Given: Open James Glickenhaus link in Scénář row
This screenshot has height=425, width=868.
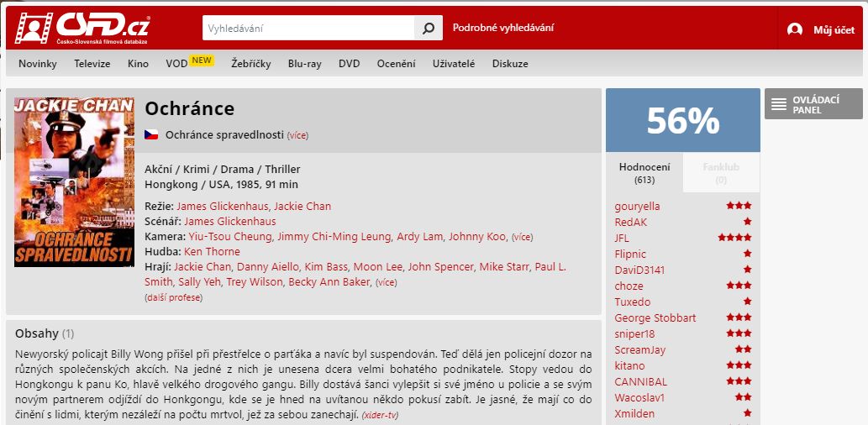Looking at the screenshot, I should coord(229,222).
